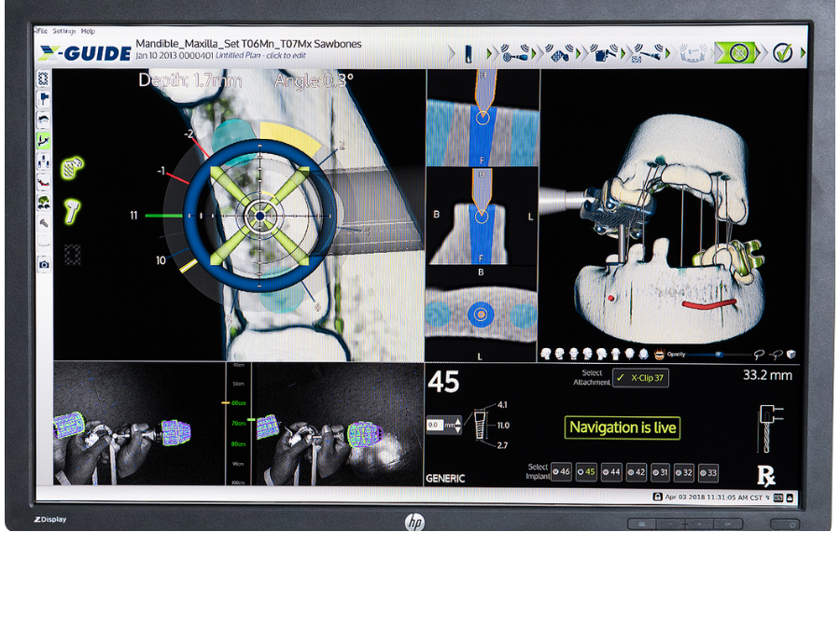
Task: Click the 60cm marker on the distance scale
Action: [238, 403]
